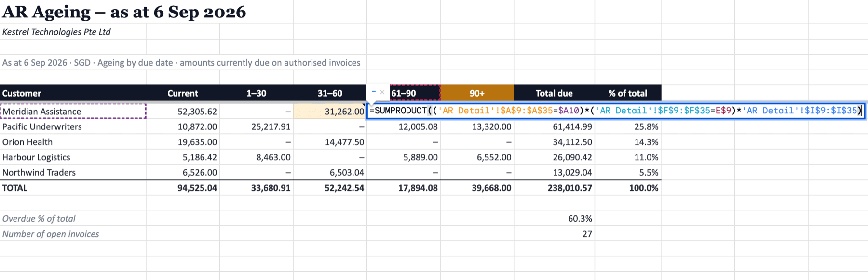868x280 pixels.
Task: Select the open invoices count 27
Action: pyautogui.click(x=554, y=234)
